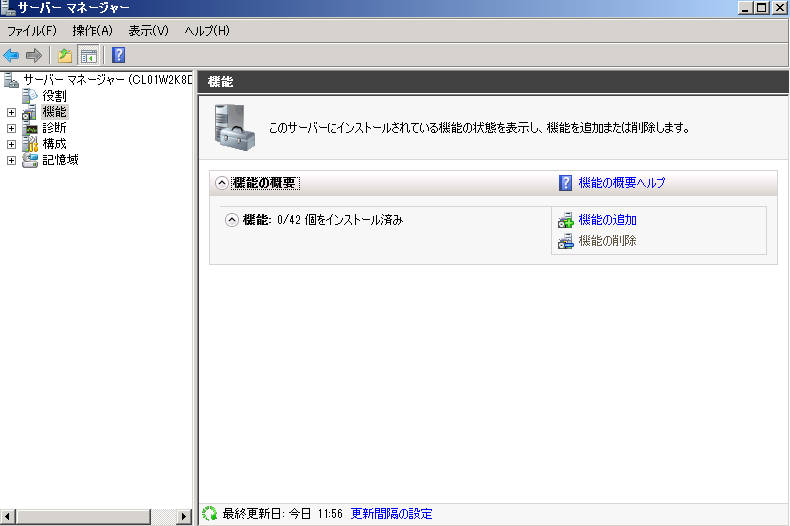This screenshot has width=790, height=526.
Task: Open the 機能の追加 link
Action: [x=608, y=220]
